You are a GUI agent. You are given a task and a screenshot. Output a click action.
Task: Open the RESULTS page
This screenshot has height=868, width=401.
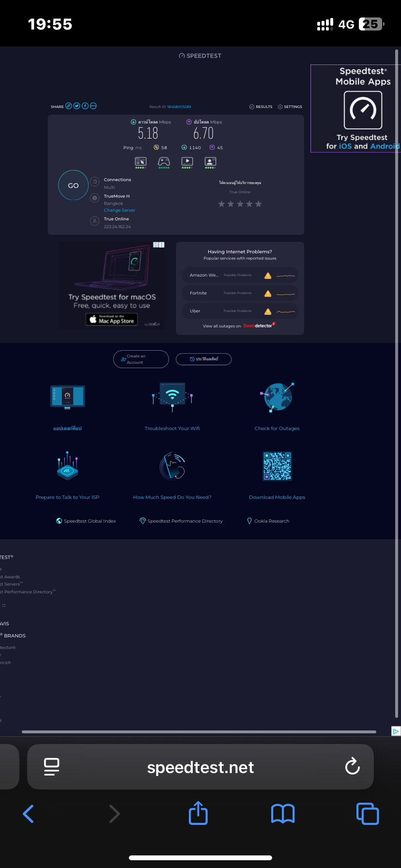(x=261, y=107)
